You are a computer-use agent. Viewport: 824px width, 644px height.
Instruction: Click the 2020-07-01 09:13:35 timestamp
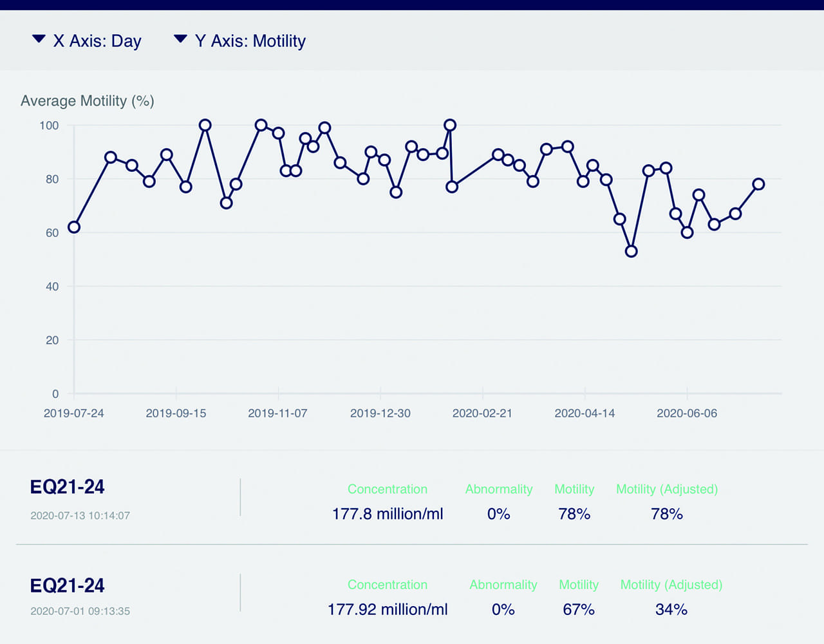tap(80, 611)
